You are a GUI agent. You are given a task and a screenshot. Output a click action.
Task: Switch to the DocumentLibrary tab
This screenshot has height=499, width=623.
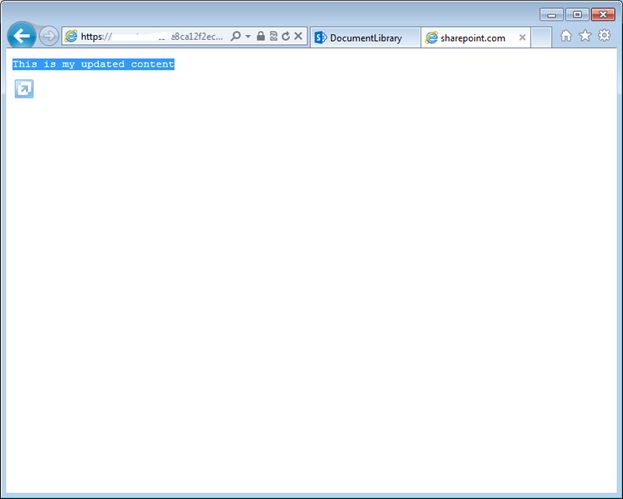point(365,38)
